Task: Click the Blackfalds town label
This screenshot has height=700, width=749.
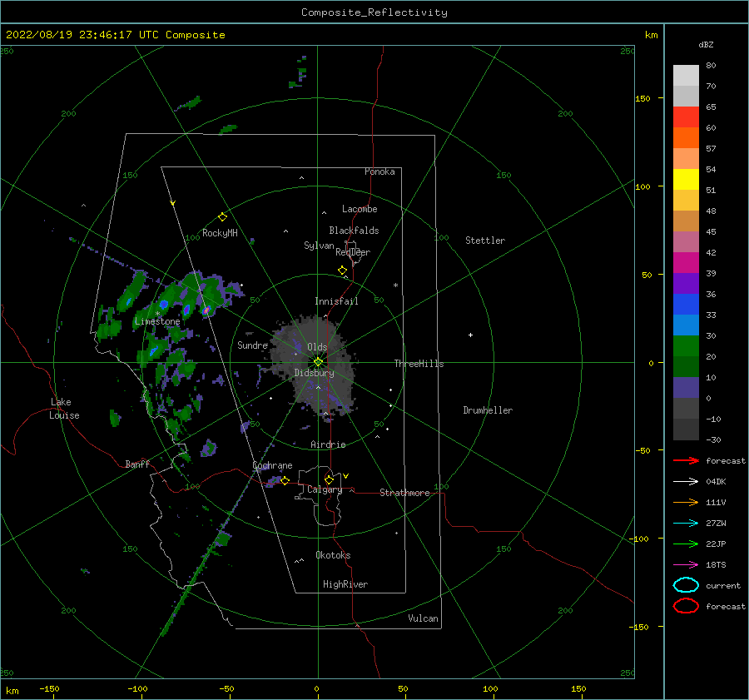Action: pos(354,231)
